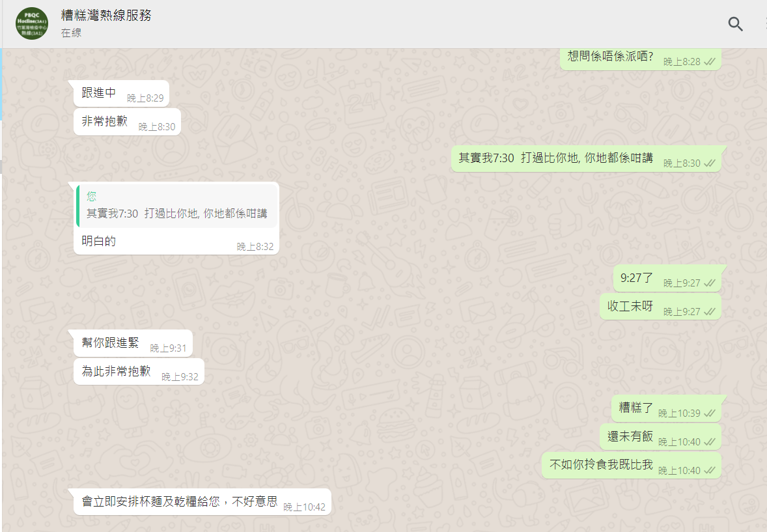Click the read ticks beside 收工未呀
The height and width of the screenshot is (532, 767).
coord(709,312)
